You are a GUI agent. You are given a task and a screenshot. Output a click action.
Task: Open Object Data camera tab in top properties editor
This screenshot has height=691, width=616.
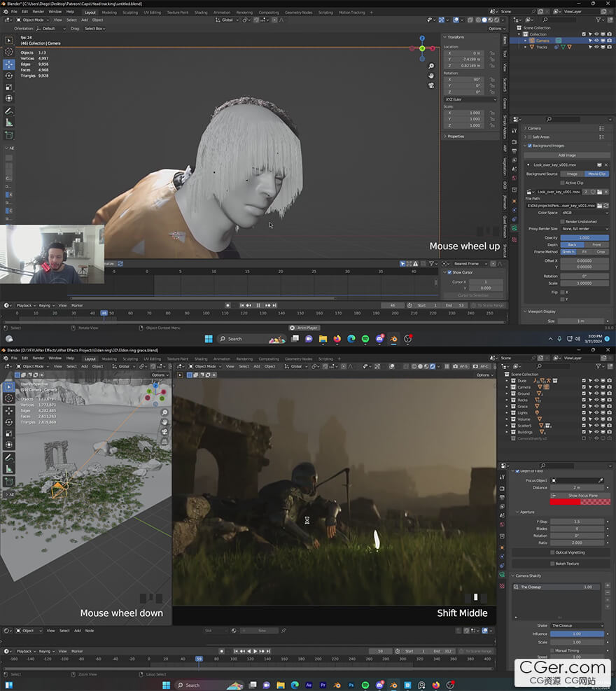click(514, 228)
